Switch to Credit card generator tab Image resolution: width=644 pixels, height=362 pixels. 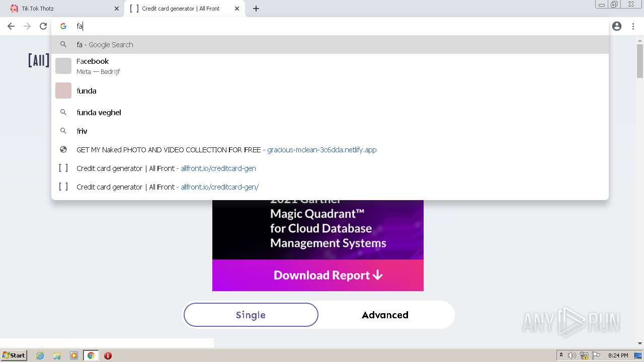click(184, 9)
